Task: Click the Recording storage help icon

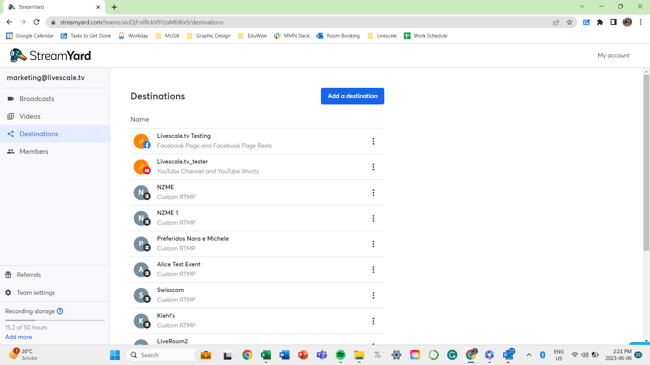Action: pyautogui.click(x=60, y=311)
